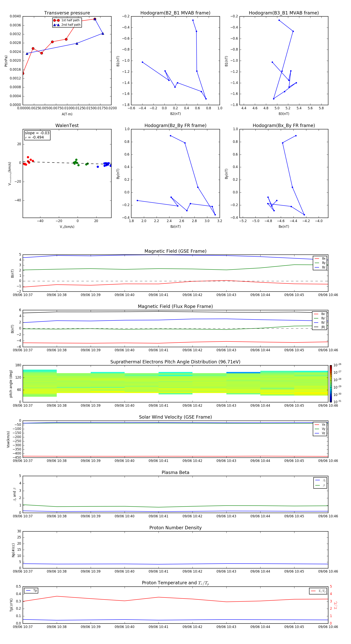Click the Suprathermal Electrons Pitch Angle Distribution title
Image resolution: width=351 pixels, height=644 pixels.
[x=175, y=362]
